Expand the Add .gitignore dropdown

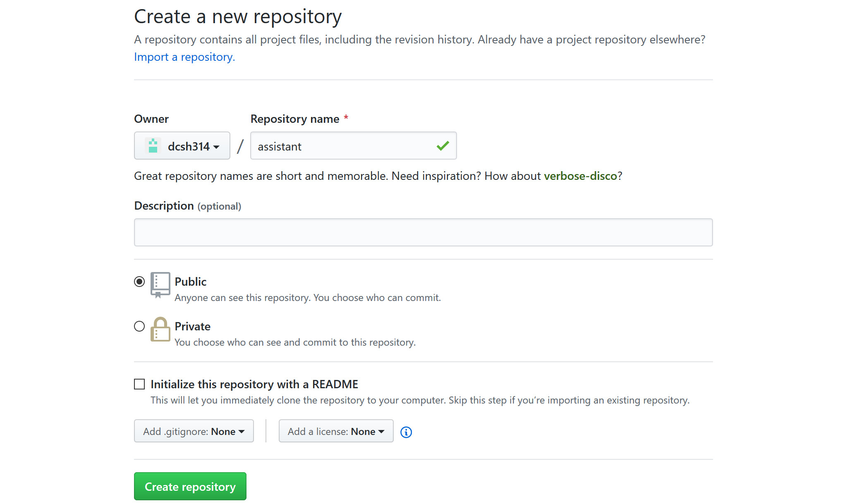pos(194,431)
